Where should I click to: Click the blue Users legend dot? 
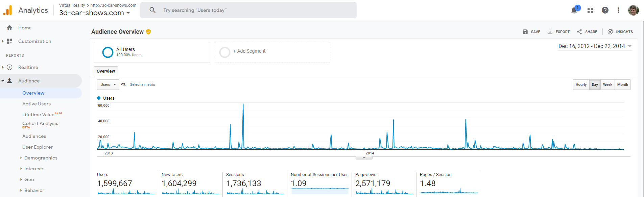(99, 98)
